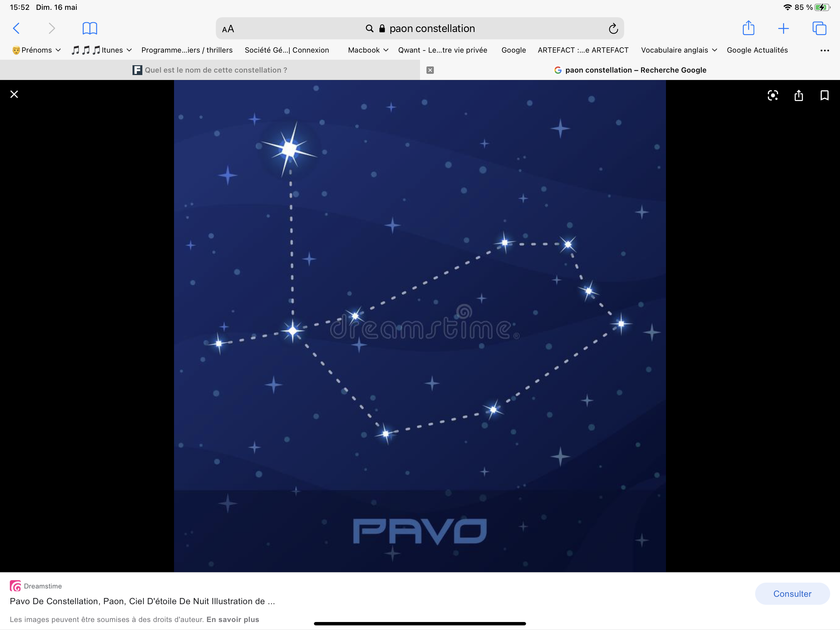Expand the Itunes bookmarks folder
Screen dimensions: 840x630
click(102, 50)
